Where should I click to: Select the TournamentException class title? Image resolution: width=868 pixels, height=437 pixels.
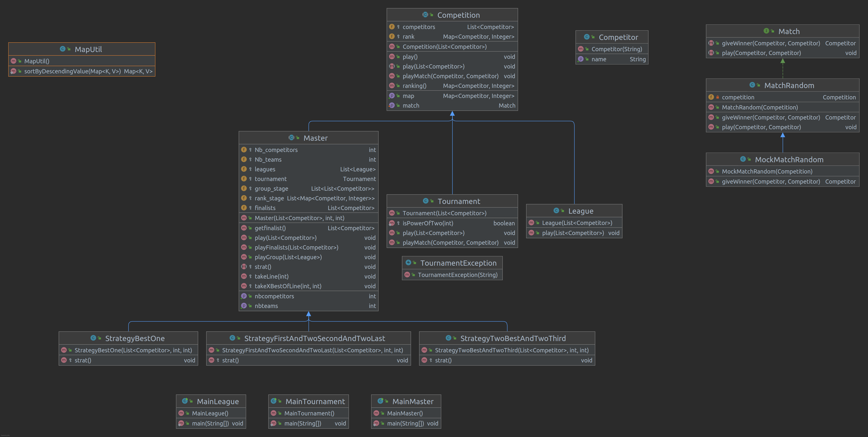click(x=458, y=263)
